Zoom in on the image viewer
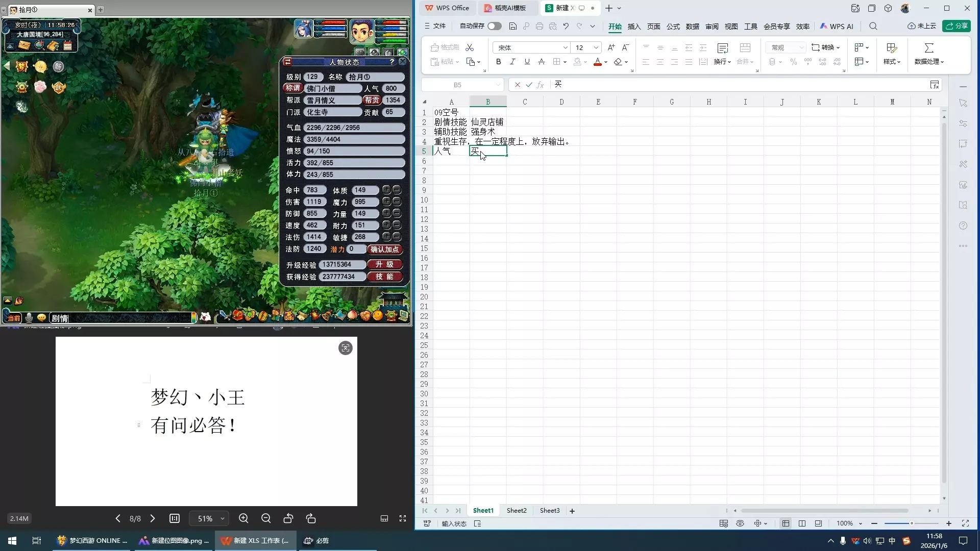 (243, 518)
